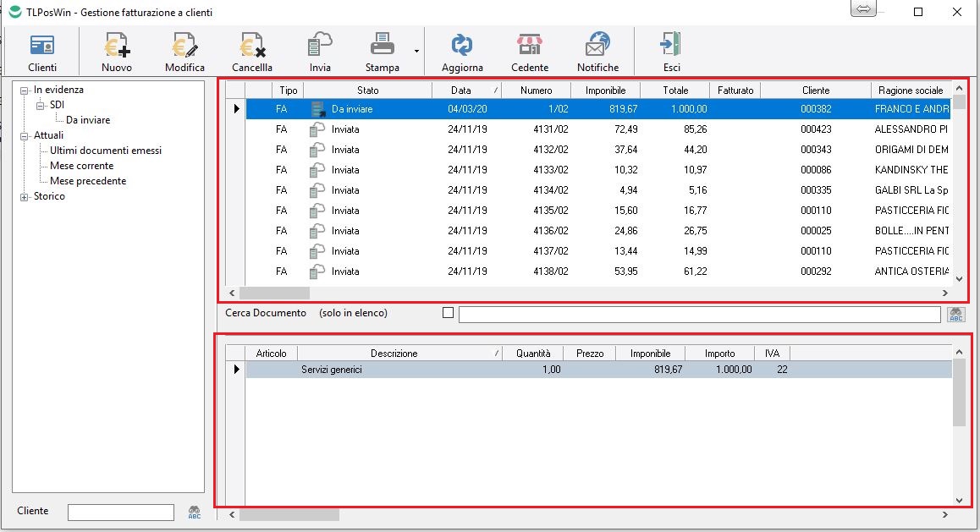
Task: Open the Cedente shop icon
Action: 530,52
